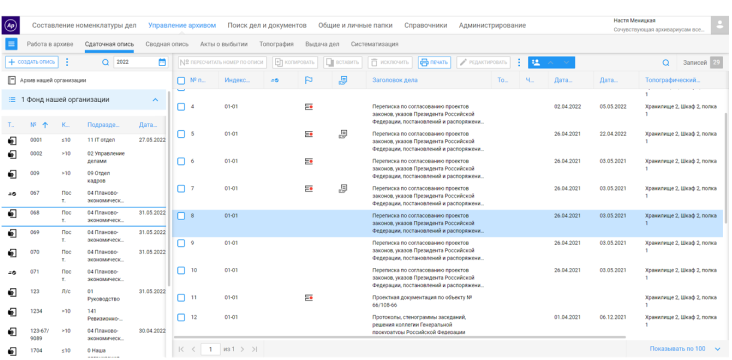
Task: Select opis row 069 in left list
Action: coord(83,236)
